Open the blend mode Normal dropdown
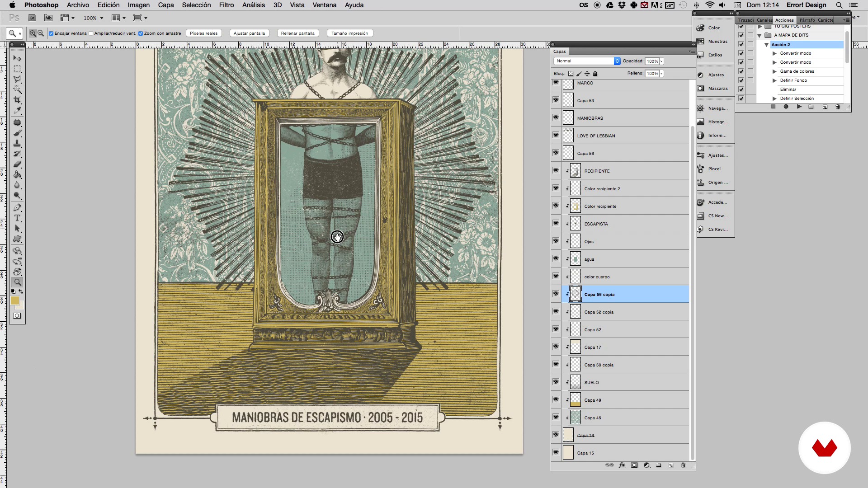The height and width of the screenshot is (488, 868). click(x=587, y=61)
